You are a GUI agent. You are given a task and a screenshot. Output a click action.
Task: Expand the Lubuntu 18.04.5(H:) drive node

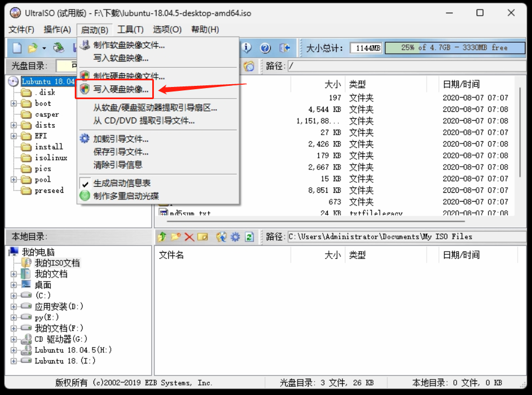click(14, 350)
